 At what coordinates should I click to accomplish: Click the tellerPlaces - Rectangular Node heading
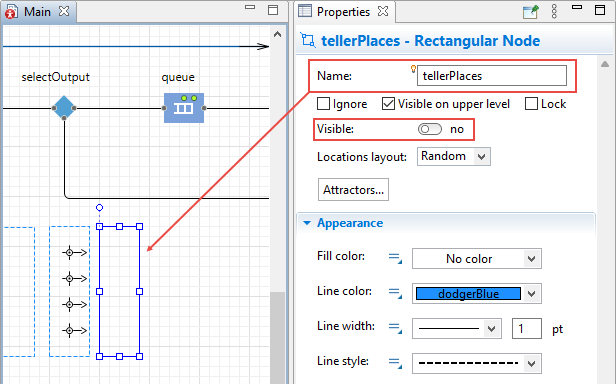click(x=431, y=41)
